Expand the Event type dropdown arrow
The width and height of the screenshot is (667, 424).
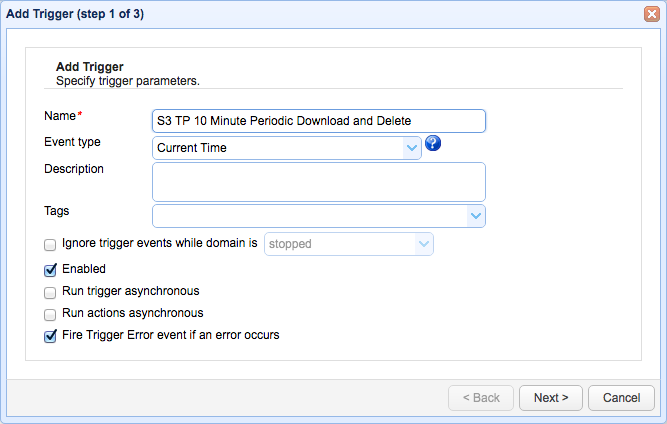click(x=412, y=148)
